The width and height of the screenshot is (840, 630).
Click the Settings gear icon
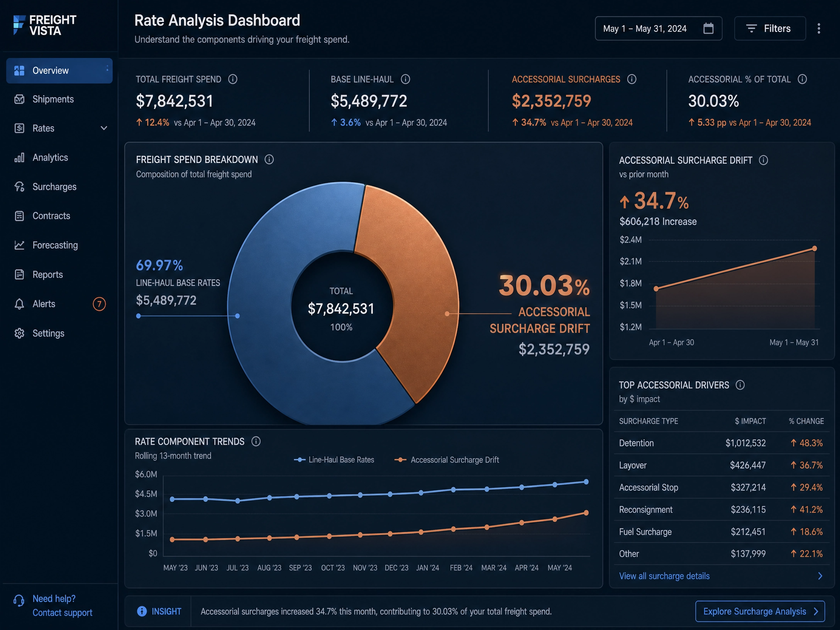(x=19, y=334)
